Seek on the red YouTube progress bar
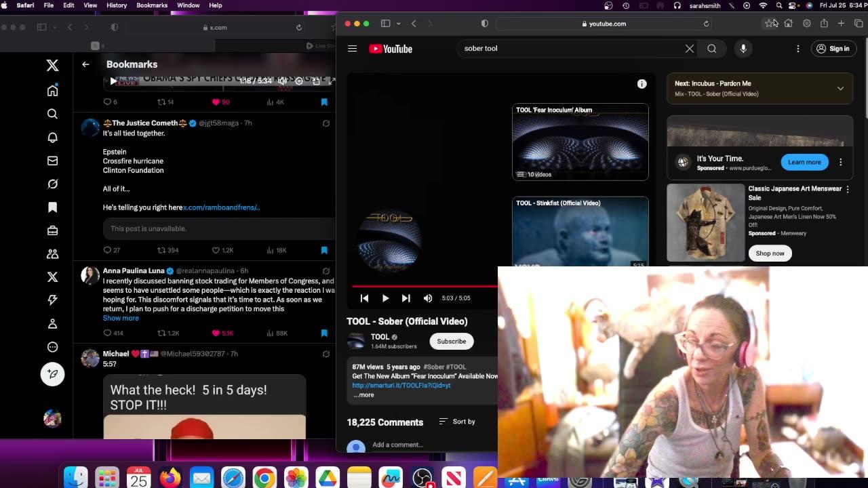 coord(425,286)
